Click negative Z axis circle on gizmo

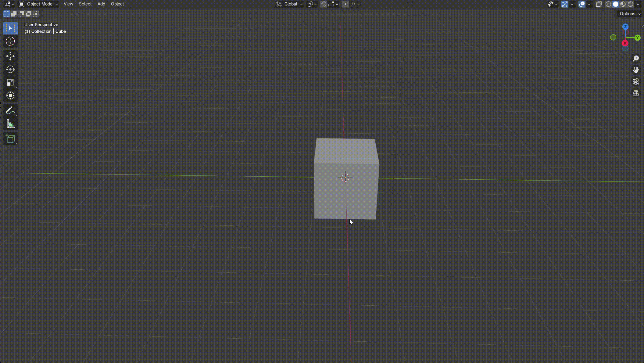click(625, 49)
